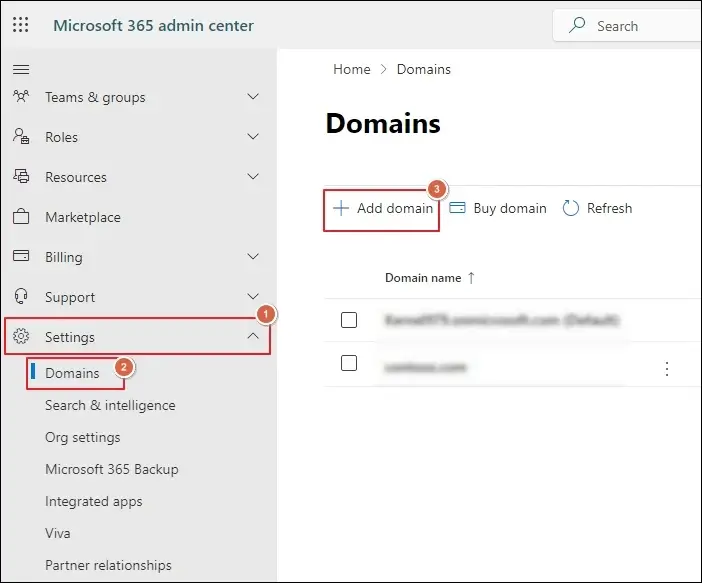Open Integrated apps
This screenshot has width=702, height=583.
coord(94,502)
